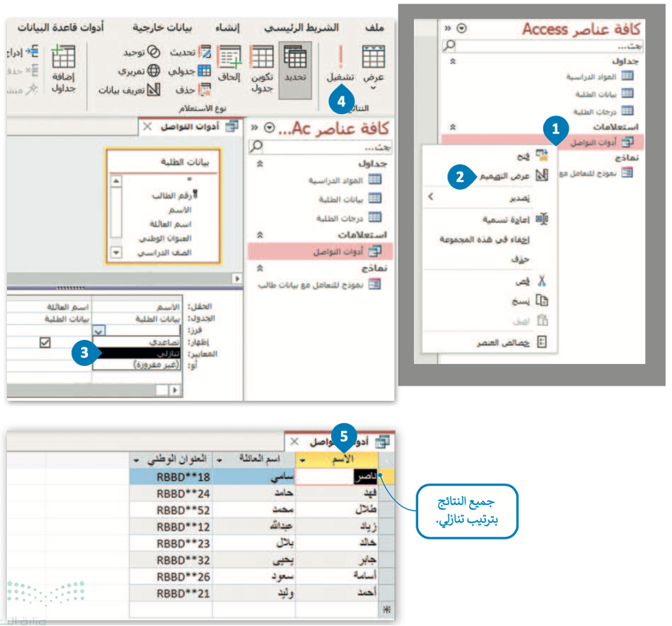
Task: Choose the حذف (Delete) query icon in the ribbon
Action: click(205, 89)
